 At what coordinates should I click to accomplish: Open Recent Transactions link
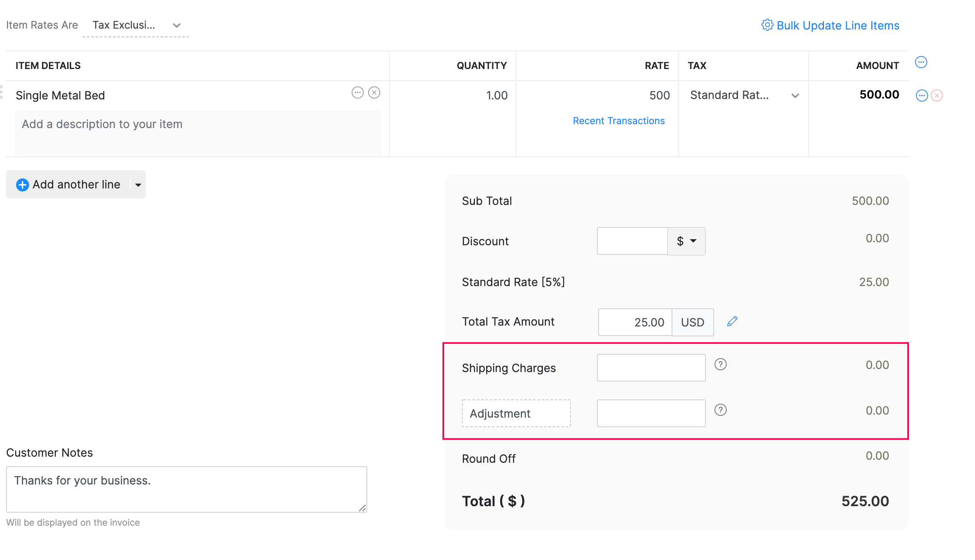[x=619, y=121]
